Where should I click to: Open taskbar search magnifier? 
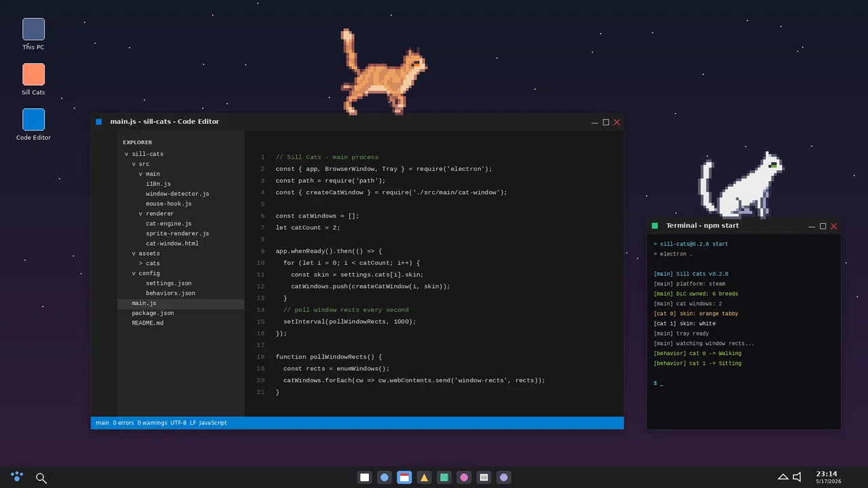[41, 478]
